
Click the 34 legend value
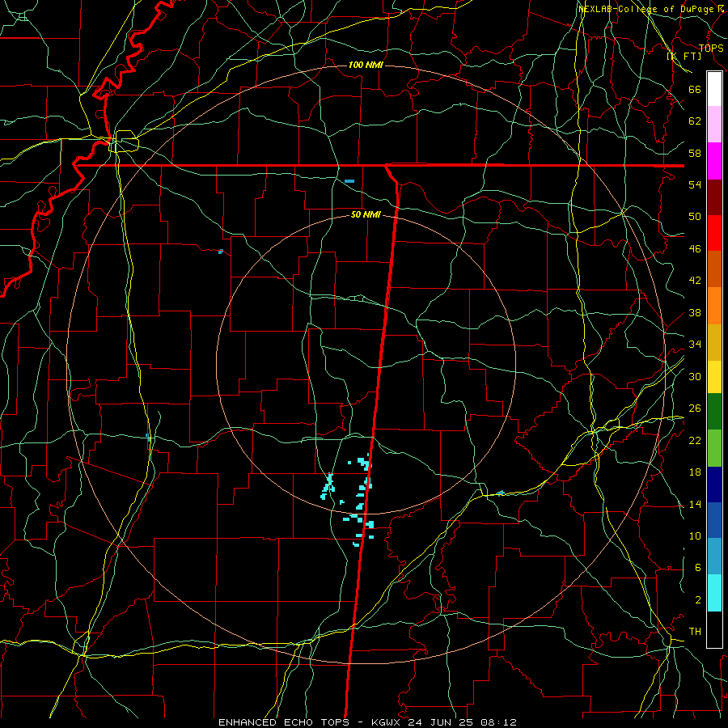695,345
